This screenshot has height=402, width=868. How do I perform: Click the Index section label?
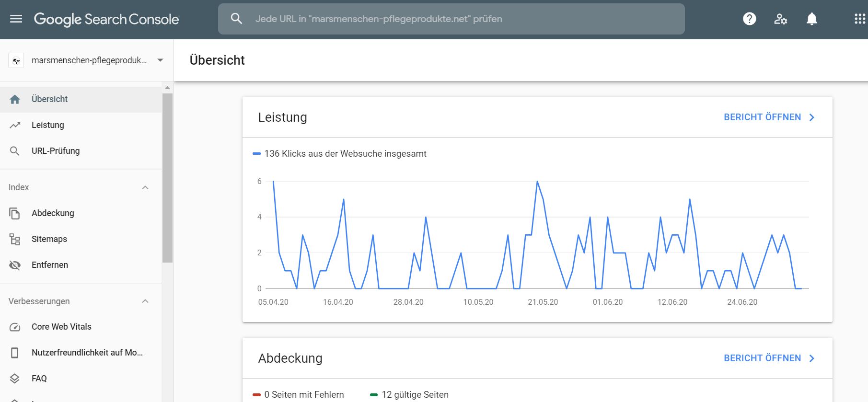pyautogui.click(x=19, y=187)
